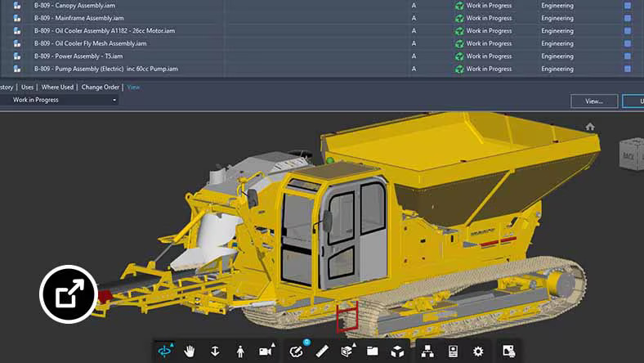644x363 pixels.
Task: Open the Section Analysis tool
Action: pyautogui.click(x=347, y=352)
